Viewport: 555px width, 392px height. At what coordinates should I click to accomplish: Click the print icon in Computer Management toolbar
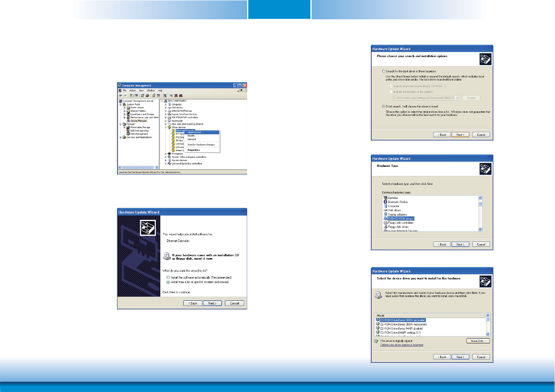(147, 95)
